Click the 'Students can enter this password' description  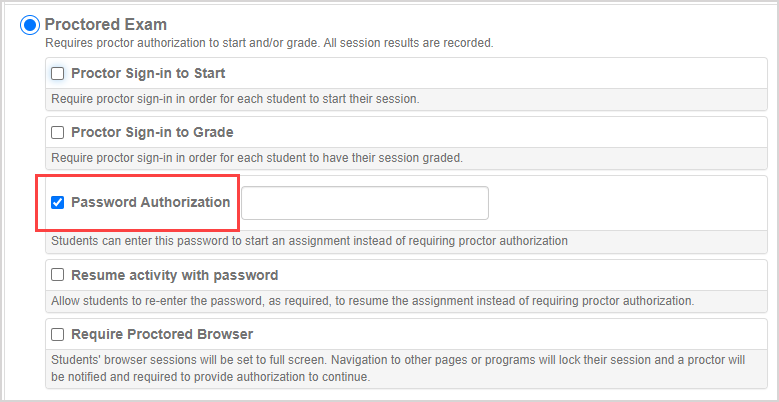(308, 241)
